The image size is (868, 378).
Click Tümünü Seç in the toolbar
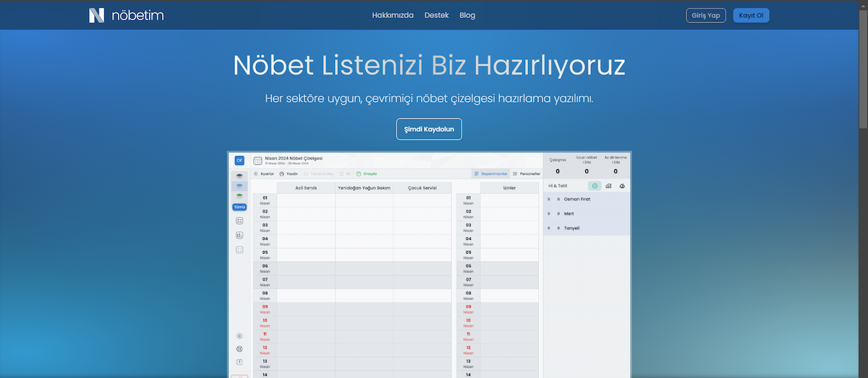pos(318,174)
